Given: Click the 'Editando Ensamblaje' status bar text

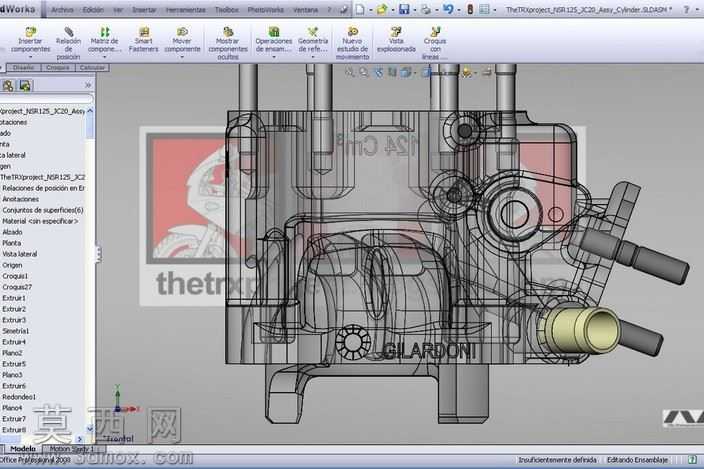Looking at the screenshot, I should 638,460.
